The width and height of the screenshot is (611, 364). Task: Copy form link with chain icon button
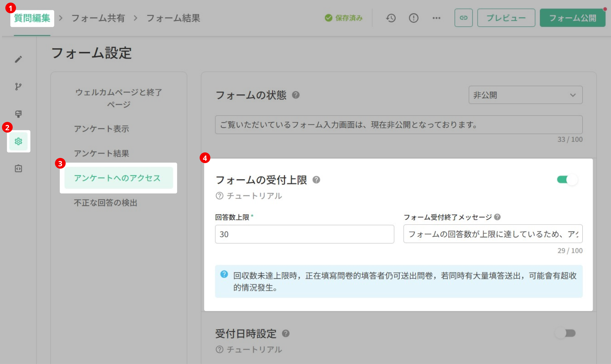(463, 18)
